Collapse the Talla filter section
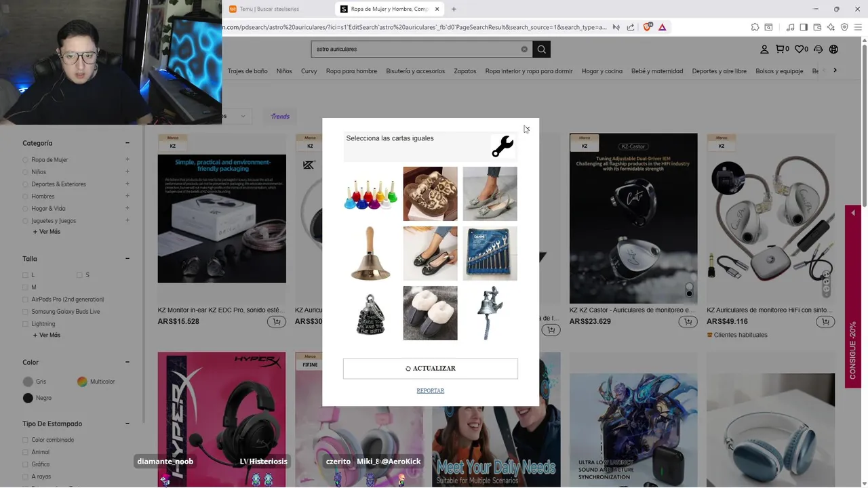 (127, 258)
